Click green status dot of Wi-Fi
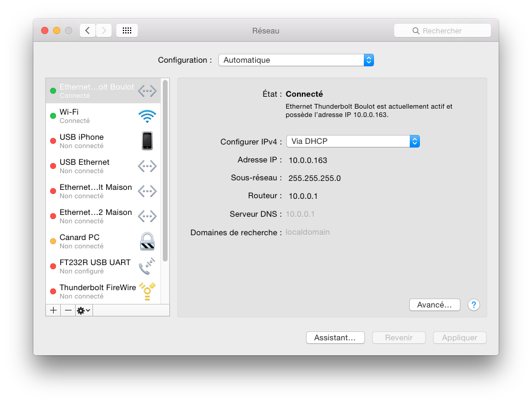 click(x=53, y=116)
